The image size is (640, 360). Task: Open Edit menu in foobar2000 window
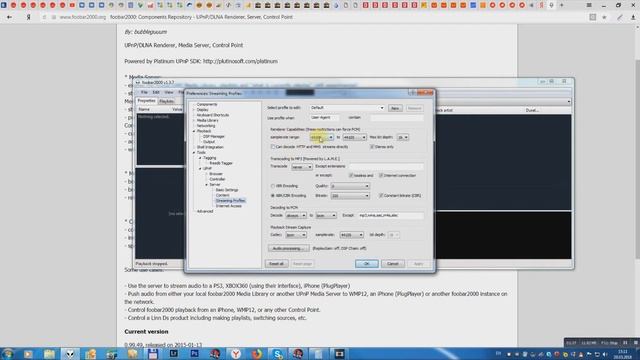[156, 93]
